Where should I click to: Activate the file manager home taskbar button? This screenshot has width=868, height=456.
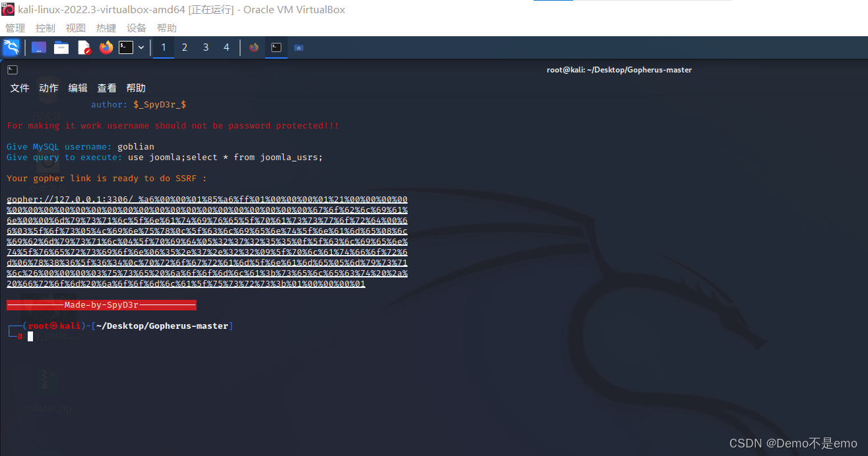(x=299, y=47)
